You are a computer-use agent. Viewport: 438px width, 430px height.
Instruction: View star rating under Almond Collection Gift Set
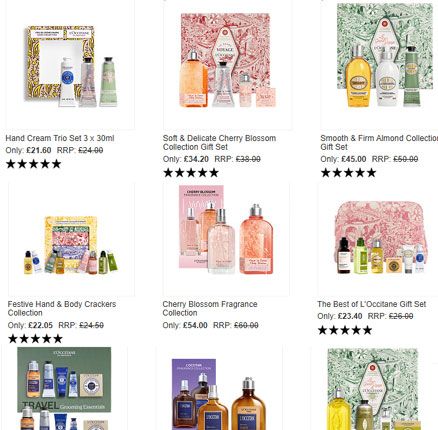click(x=348, y=173)
